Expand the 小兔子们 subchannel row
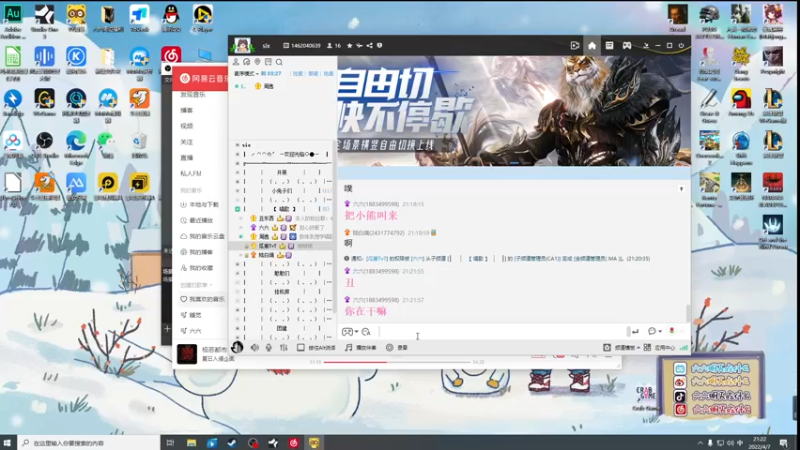 point(237,191)
